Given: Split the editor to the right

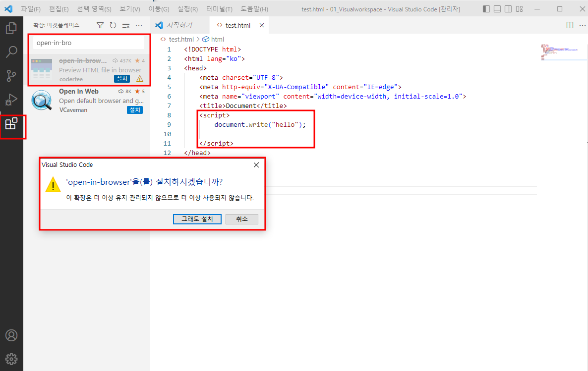Looking at the screenshot, I should point(570,25).
